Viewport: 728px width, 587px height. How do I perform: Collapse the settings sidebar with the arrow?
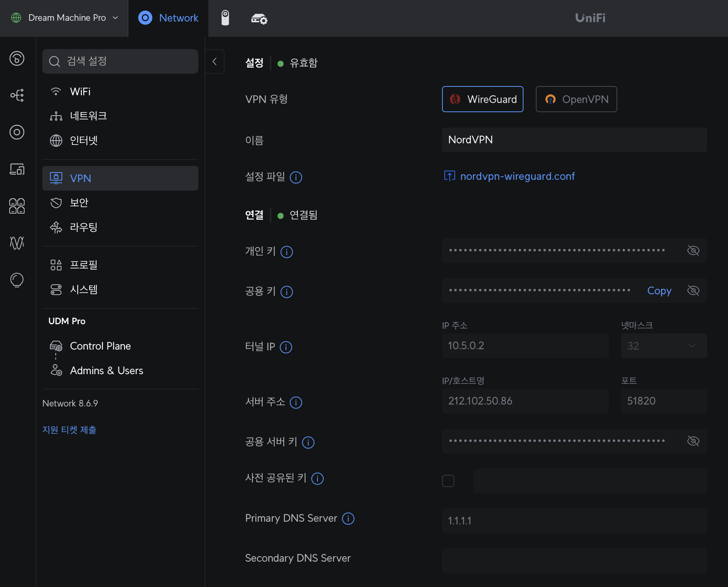(x=215, y=61)
